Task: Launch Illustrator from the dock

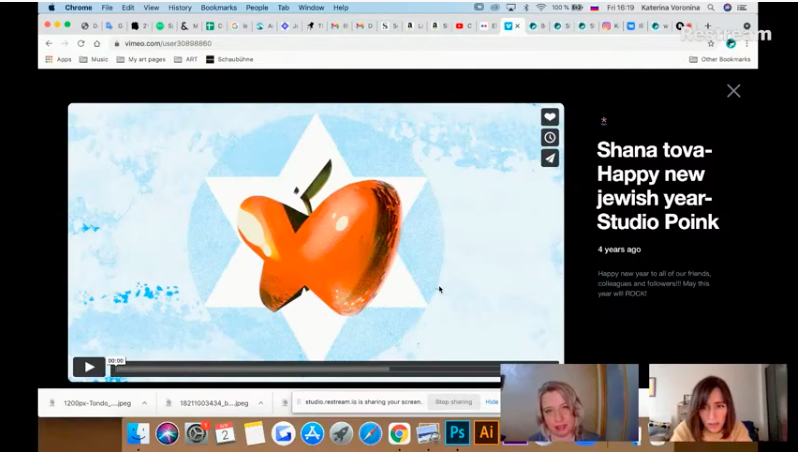Action: tap(487, 433)
